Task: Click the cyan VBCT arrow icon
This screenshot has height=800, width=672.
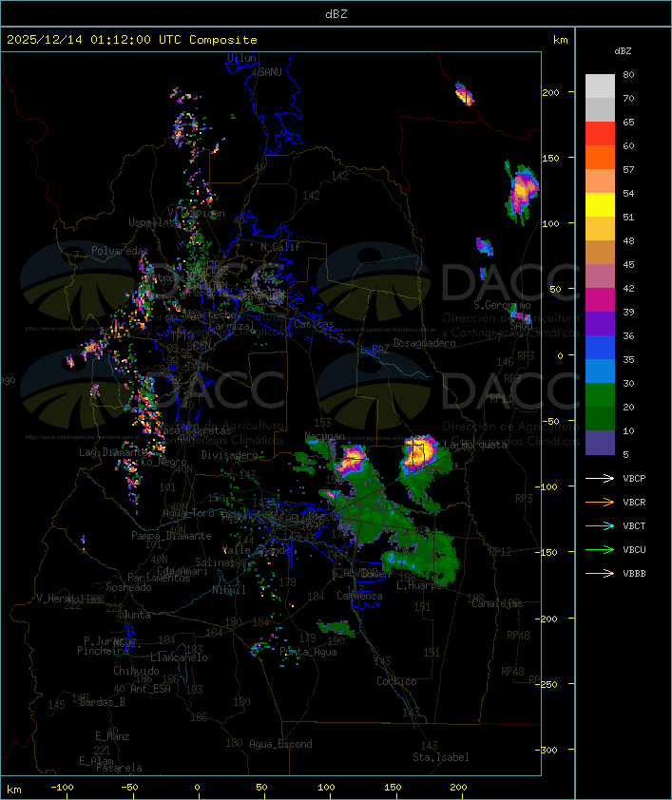Action: point(600,525)
